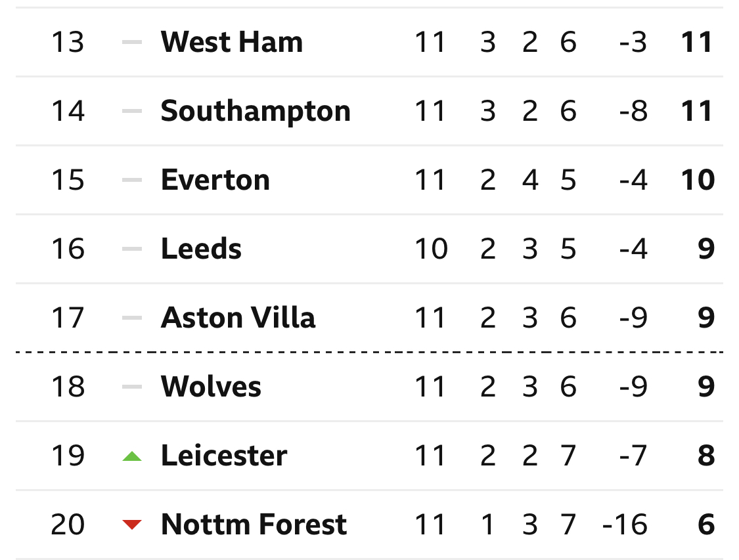Click the red down arrow beside Nottm Forest
739x560 pixels.
click(x=132, y=524)
